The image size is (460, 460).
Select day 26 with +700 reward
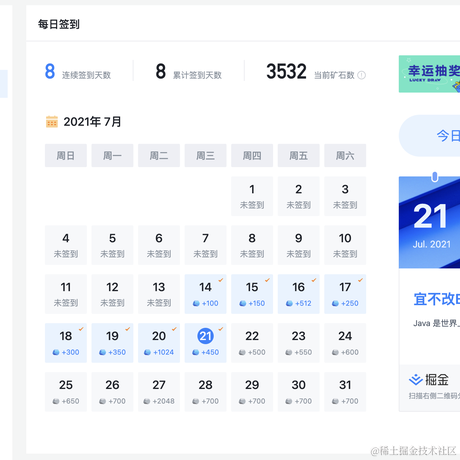click(x=112, y=392)
